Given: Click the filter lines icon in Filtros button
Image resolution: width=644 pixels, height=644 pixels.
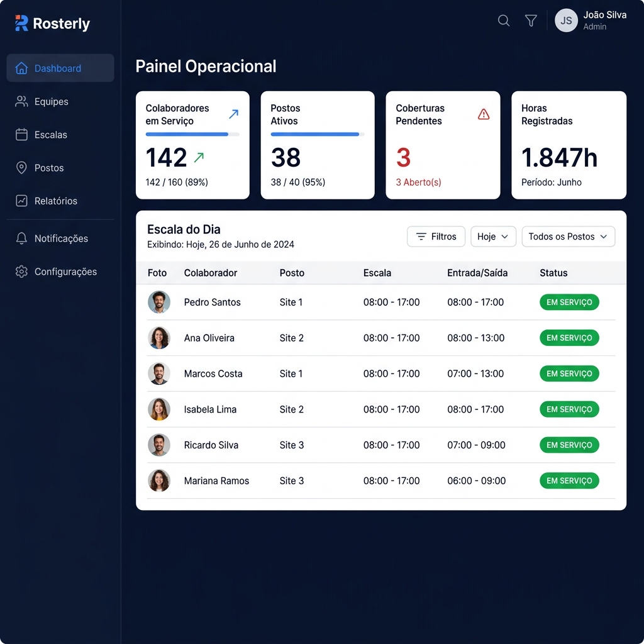Looking at the screenshot, I should (421, 236).
